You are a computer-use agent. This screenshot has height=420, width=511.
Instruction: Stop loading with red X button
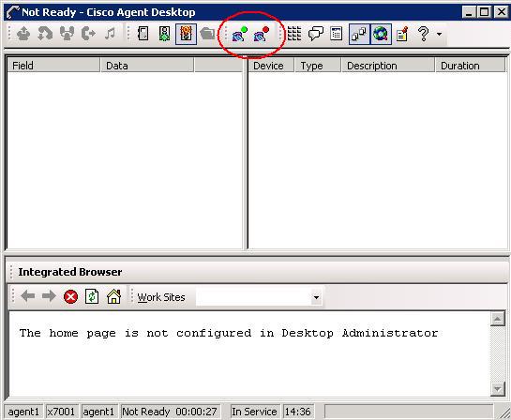[70, 296]
